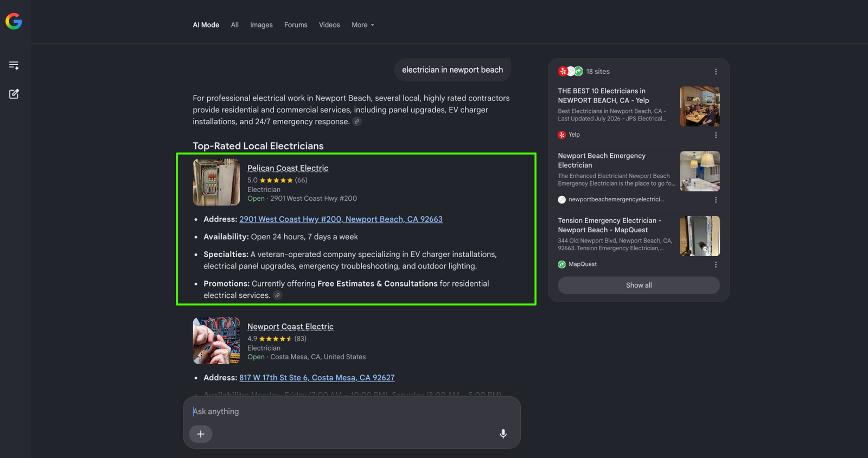Viewport: 868px width, 458px height.
Task: Click the Emergency Electrician lamp thumbnail
Action: tap(700, 171)
